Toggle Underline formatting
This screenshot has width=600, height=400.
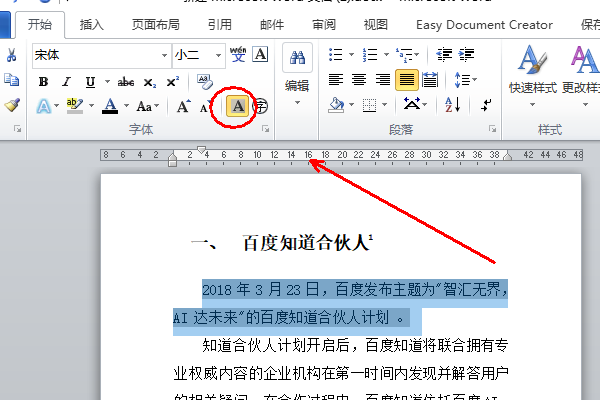pyautogui.click(x=90, y=82)
